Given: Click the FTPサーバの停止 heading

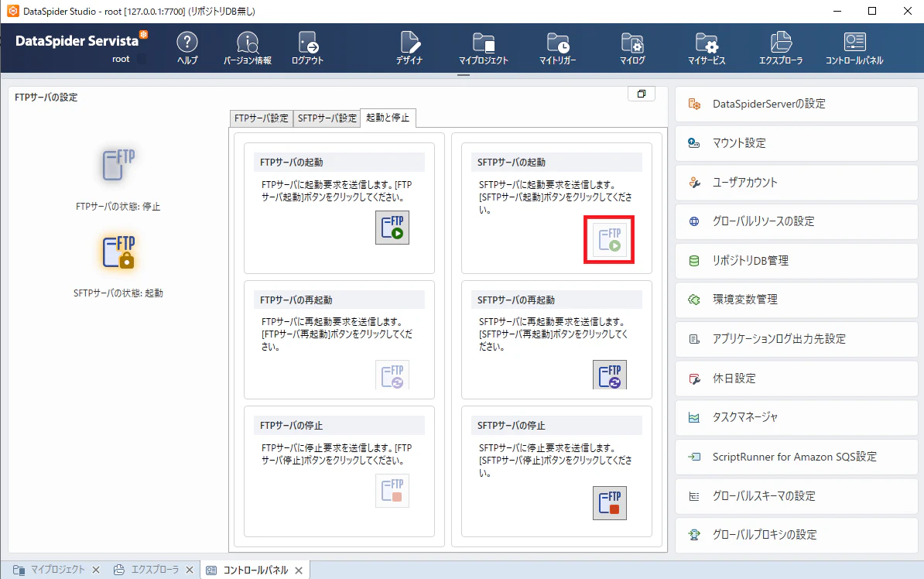Looking at the screenshot, I should pyautogui.click(x=291, y=425).
